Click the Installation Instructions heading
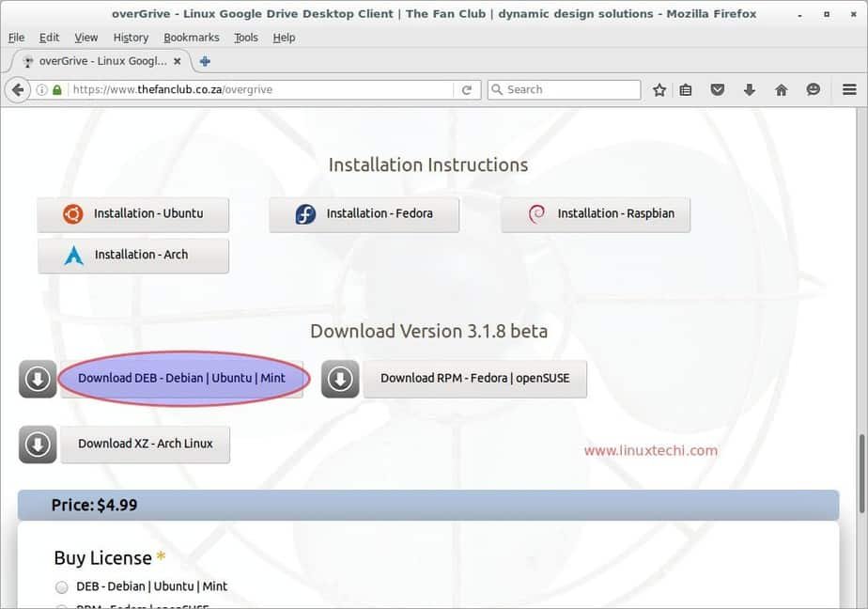This screenshot has height=609, width=868. [428, 165]
